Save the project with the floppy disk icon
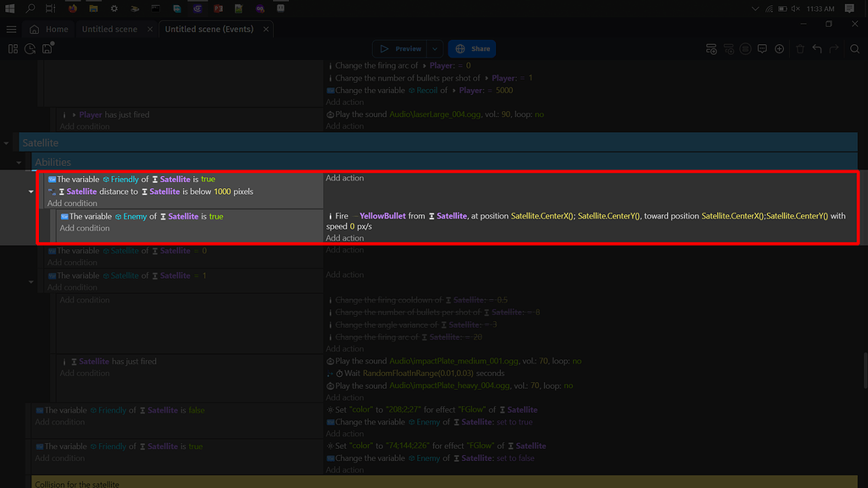 click(x=47, y=48)
